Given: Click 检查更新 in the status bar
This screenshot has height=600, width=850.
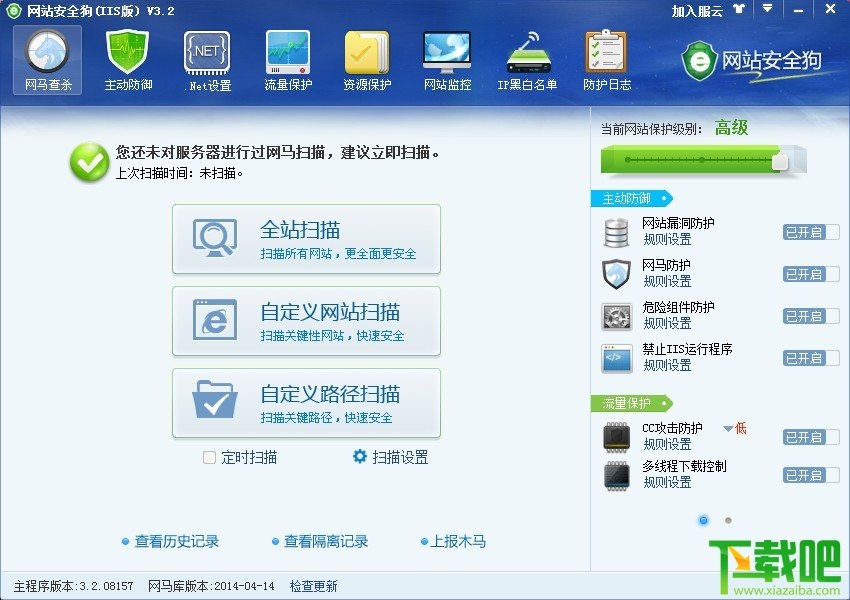Looking at the screenshot, I should [313, 586].
